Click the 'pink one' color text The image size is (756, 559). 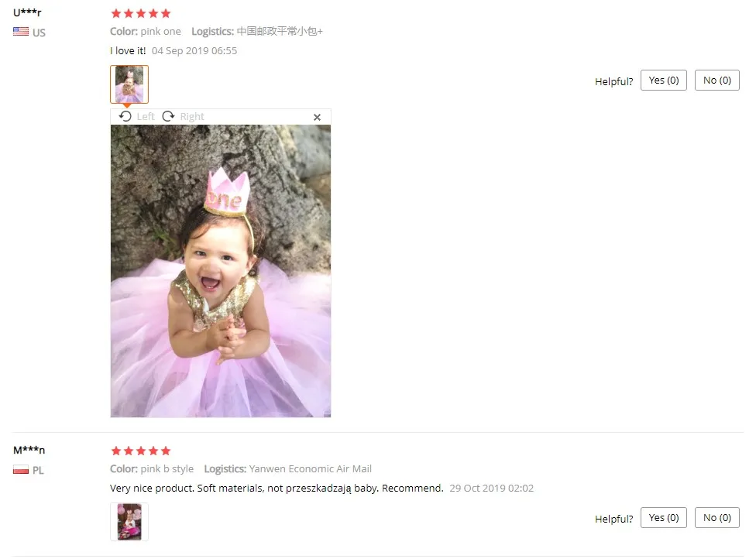[x=160, y=31]
